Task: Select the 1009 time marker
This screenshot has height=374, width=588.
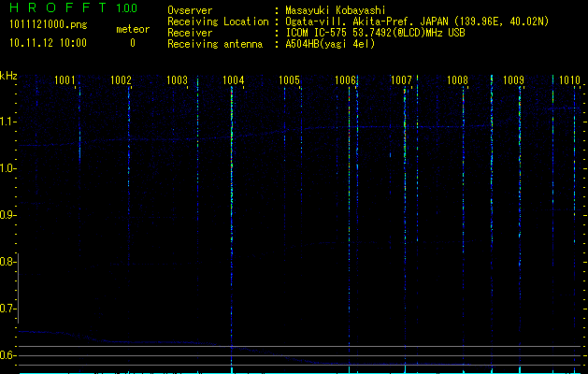Action: (513, 79)
